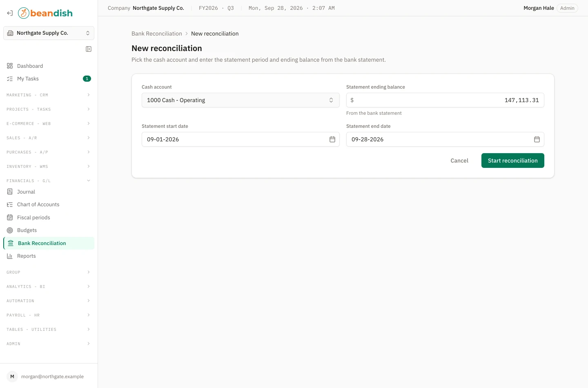
Task: Click the Statement start date field
Action: pyautogui.click(x=241, y=139)
